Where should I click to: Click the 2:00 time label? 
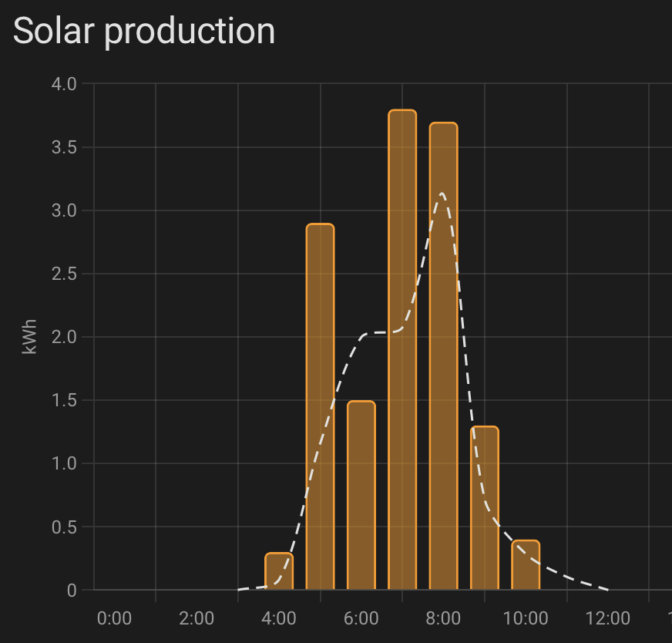(197, 618)
